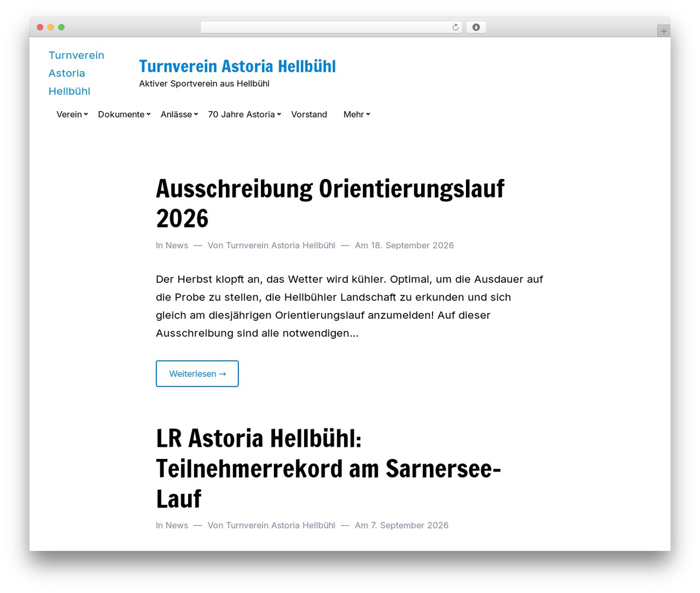The height and width of the screenshot is (593, 700).
Task: Click the date 18. September 2026
Action: click(x=412, y=246)
